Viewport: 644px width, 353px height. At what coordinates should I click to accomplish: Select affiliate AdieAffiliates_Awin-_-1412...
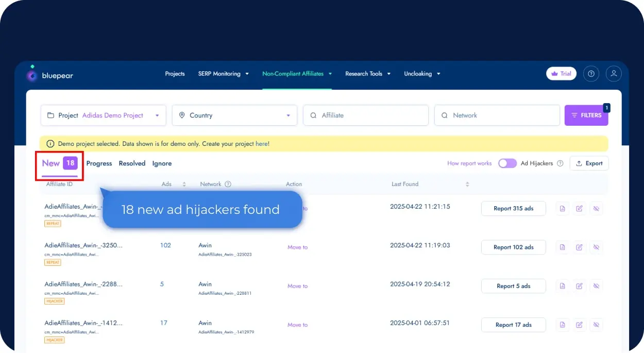83,323
